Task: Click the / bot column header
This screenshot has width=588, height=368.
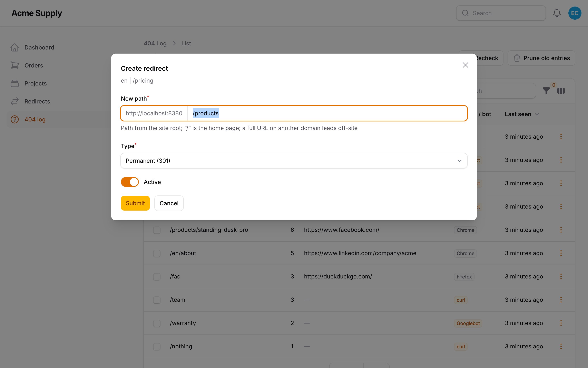Action: (x=485, y=114)
